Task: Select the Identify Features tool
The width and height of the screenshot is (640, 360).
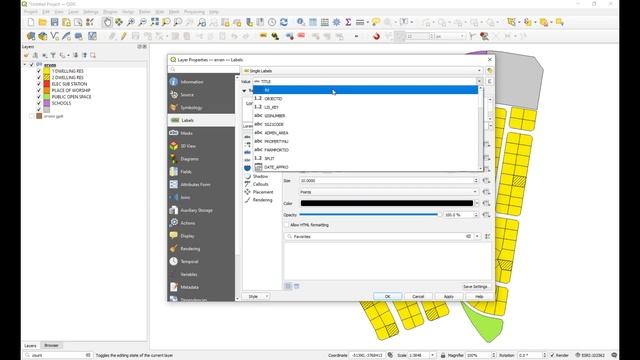Action: pyautogui.click(x=301, y=22)
